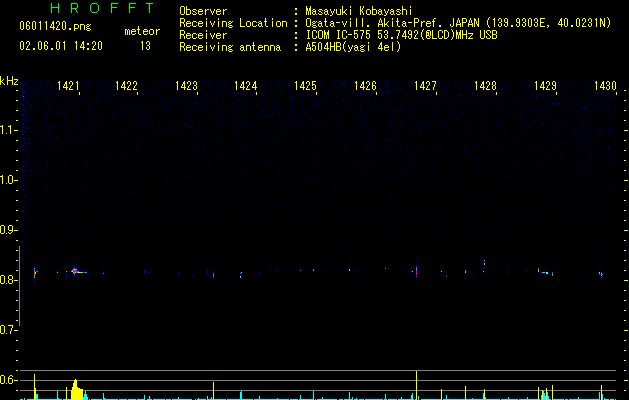Click the large yellow intensity peak near 1421
Image resolution: width=629 pixels, height=400 pixels.
click(x=77, y=390)
